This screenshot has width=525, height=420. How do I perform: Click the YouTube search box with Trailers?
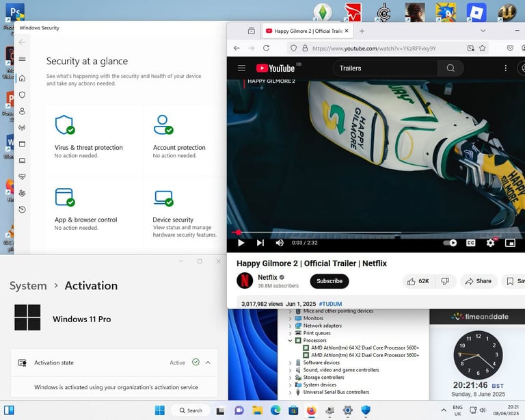tap(385, 68)
